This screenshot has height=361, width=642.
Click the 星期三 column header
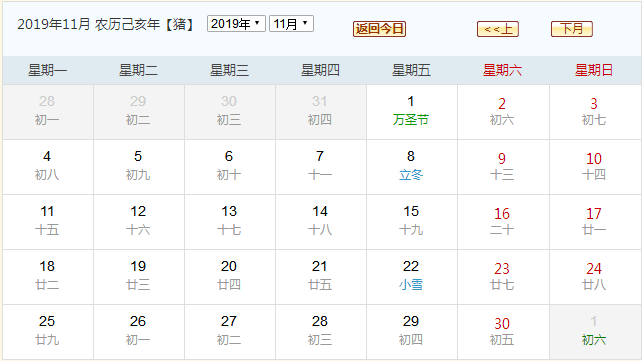[x=229, y=70]
